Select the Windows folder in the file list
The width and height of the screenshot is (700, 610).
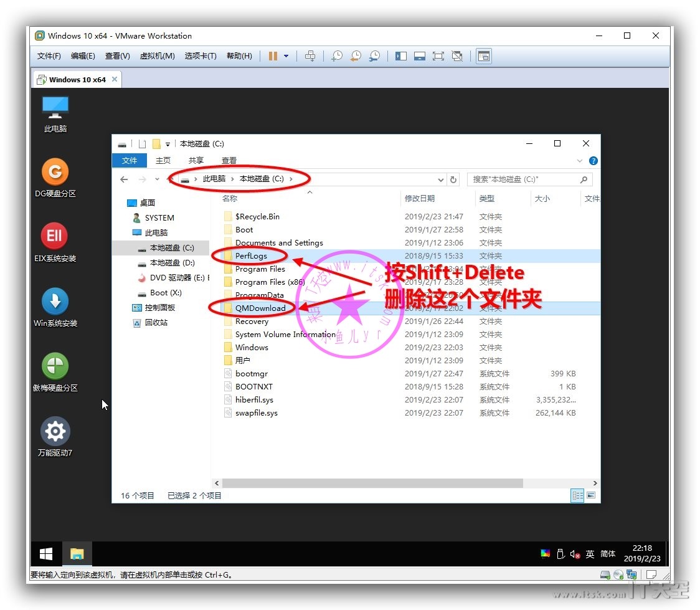(x=252, y=348)
